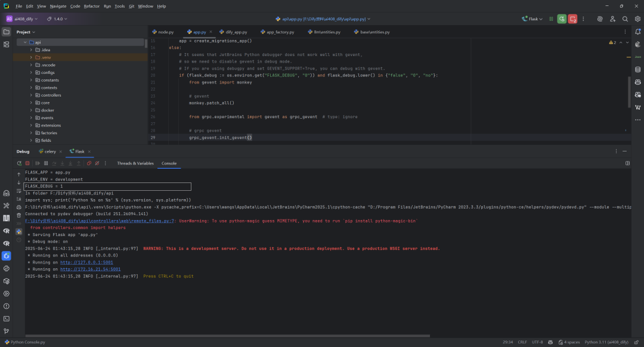
Task: Expand the configs folder arrow
Action: 31,73
